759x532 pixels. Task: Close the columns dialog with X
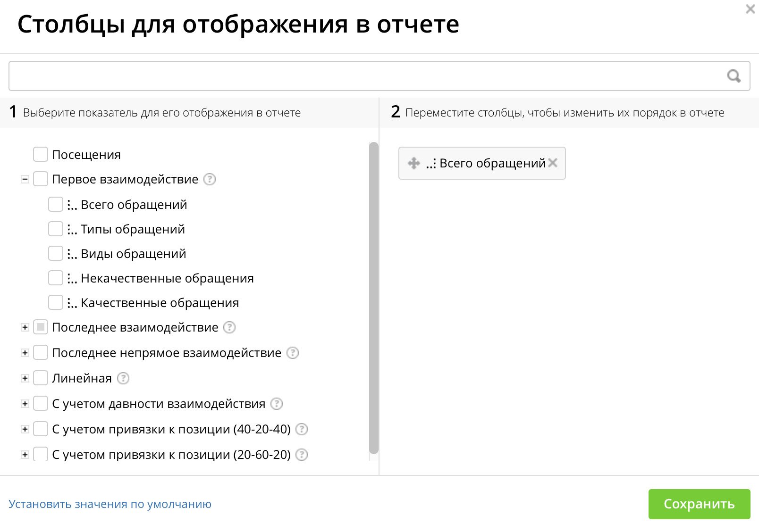(x=750, y=9)
